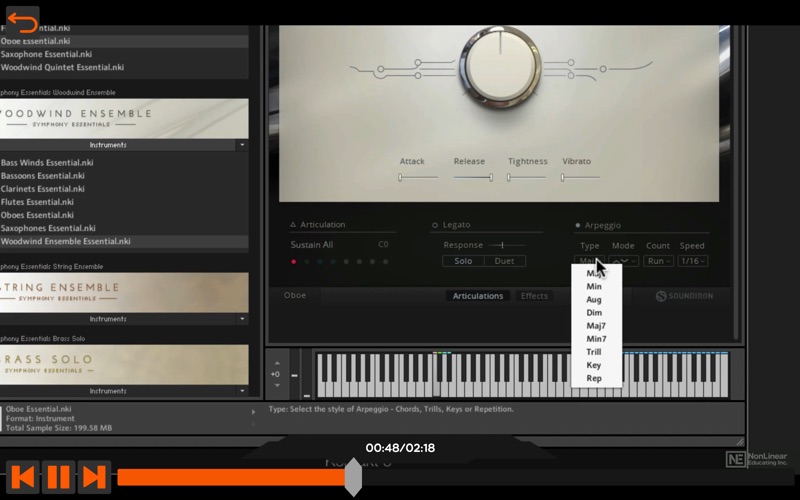Select Clarinets Essential.nki

click(x=124, y=189)
